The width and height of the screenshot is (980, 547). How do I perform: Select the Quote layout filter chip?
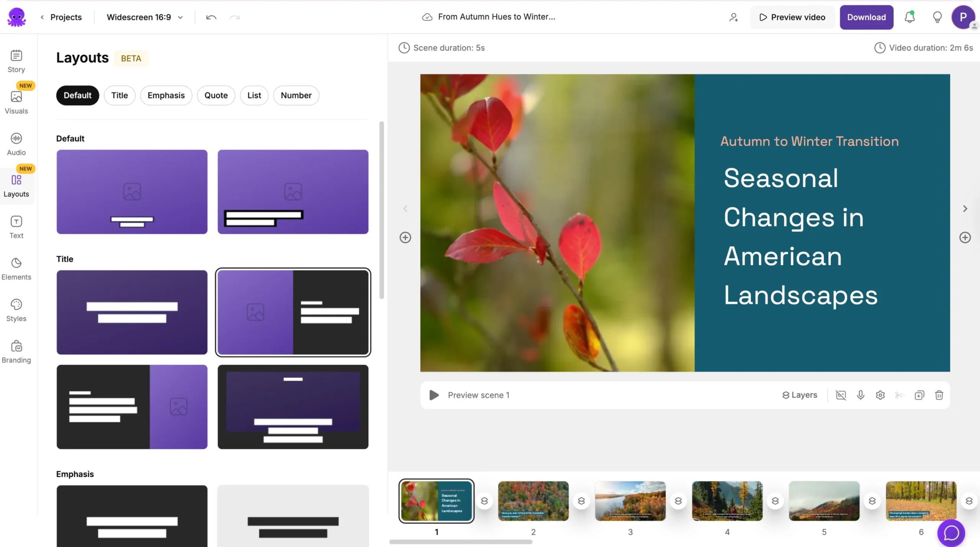coord(216,95)
